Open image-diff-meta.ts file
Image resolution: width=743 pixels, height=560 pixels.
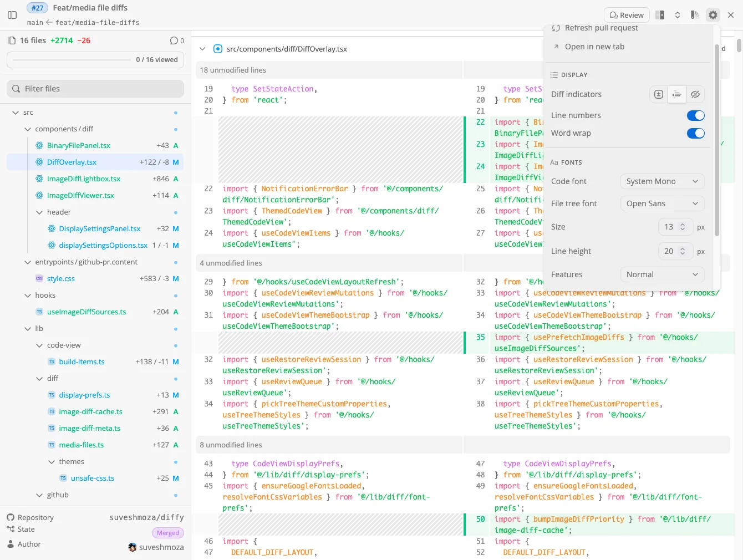click(95, 428)
